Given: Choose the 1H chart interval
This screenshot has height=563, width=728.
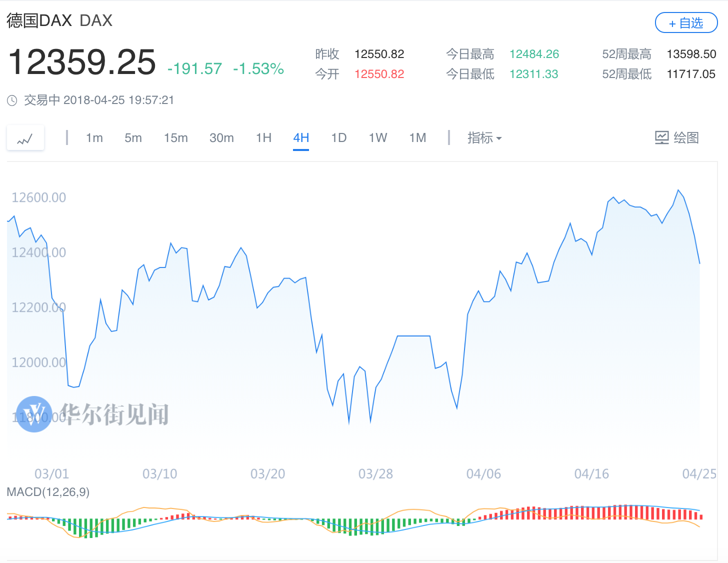Looking at the screenshot, I should coord(263,138).
